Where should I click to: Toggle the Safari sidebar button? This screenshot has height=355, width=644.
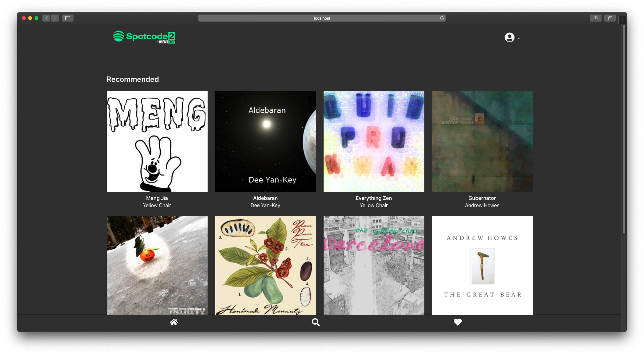coord(68,18)
